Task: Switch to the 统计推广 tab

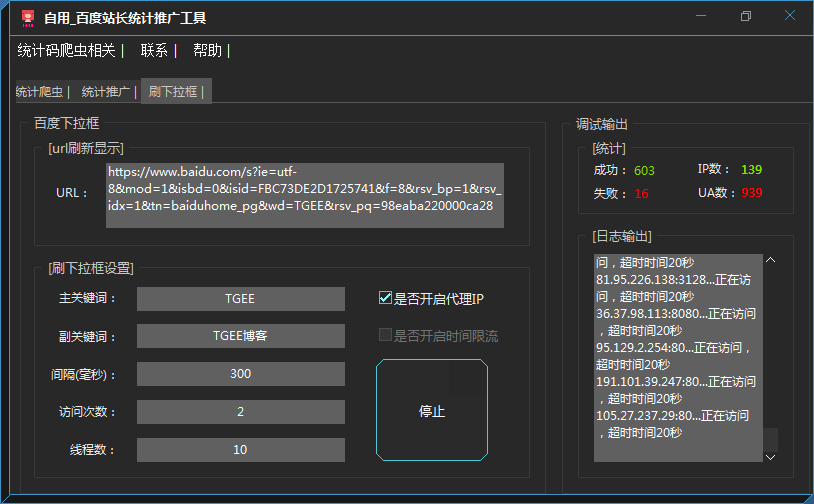Action: [106, 92]
